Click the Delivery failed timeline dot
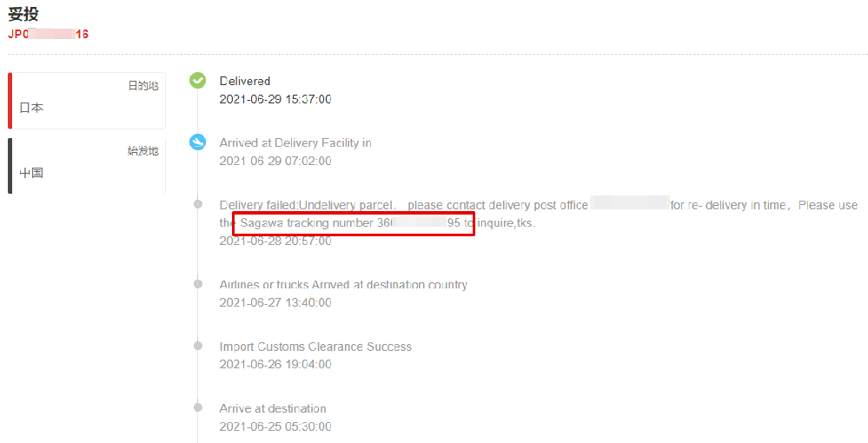Viewport: 868px width, 443px height. coord(197,204)
